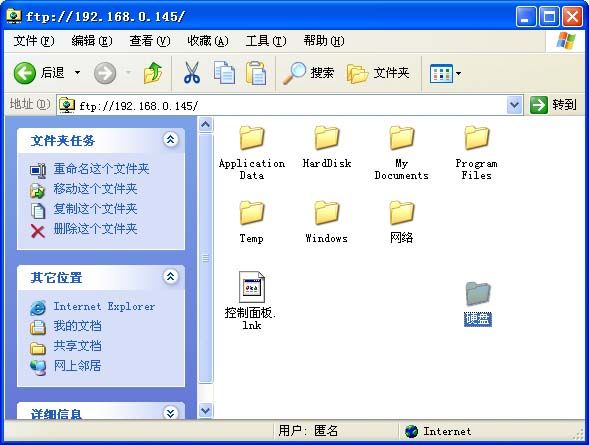Click the copy folder icon in tasks
Image resolution: width=589 pixels, height=445 pixels.
[x=38, y=211]
